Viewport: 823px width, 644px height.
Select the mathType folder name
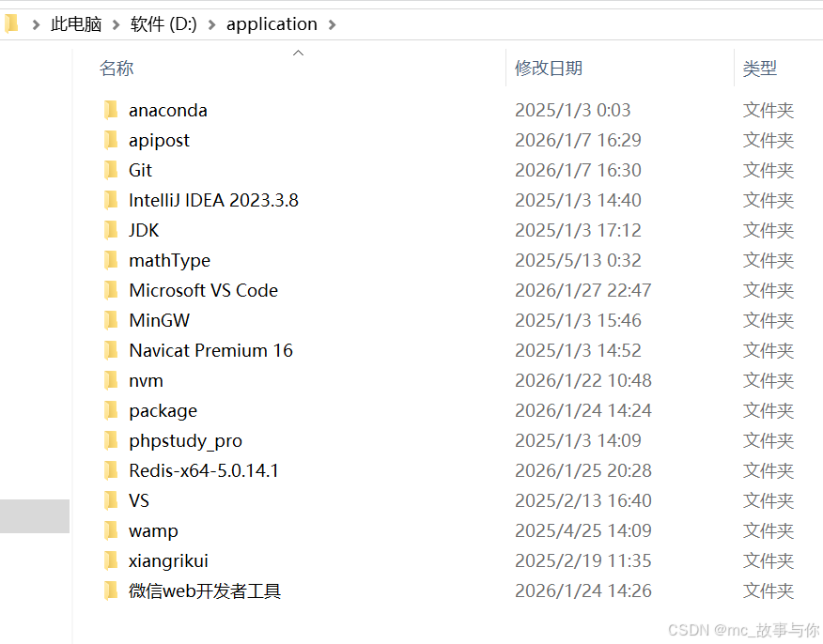169,261
